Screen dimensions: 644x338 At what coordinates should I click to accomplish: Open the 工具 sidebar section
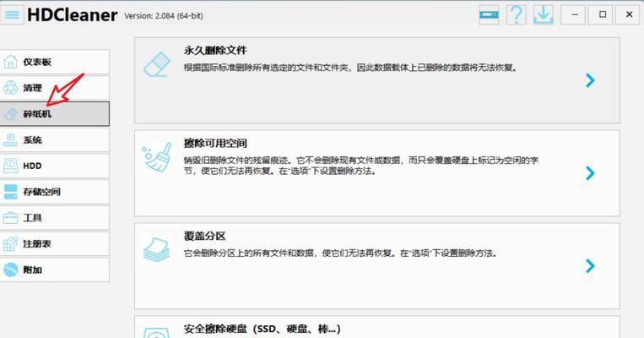point(54,217)
